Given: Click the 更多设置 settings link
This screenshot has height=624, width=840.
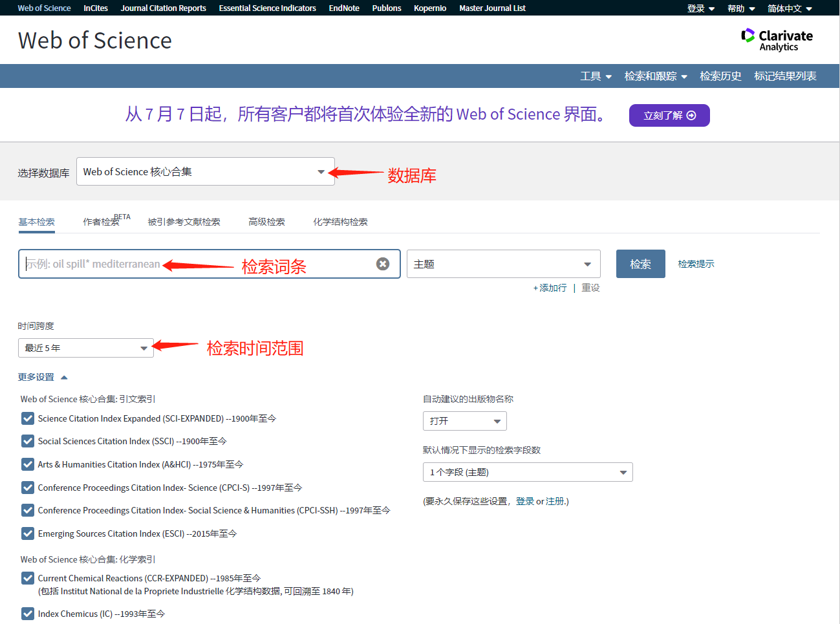Looking at the screenshot, I should 36,377.
